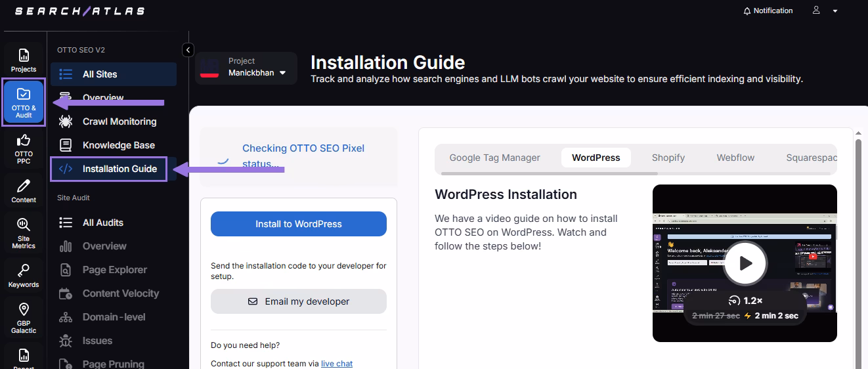868x369 pixels.
Task: Play the WordPress installation video
Action: 745,263
